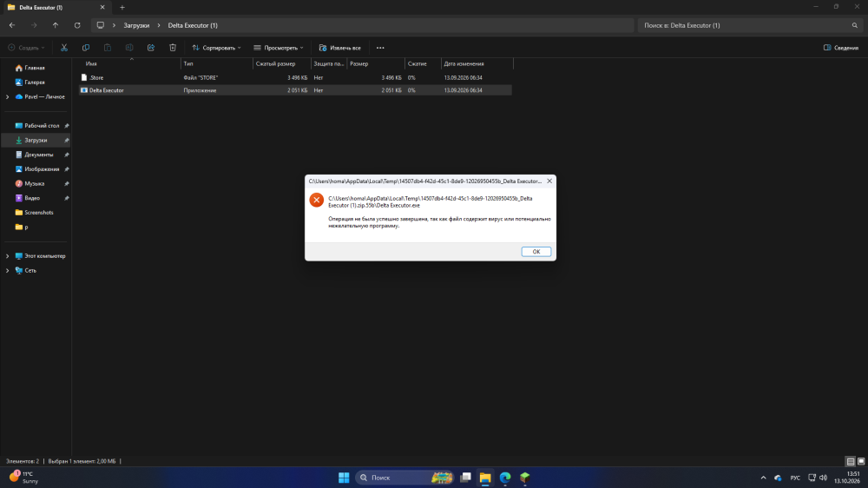Open the three-dots more options menu
This screenshot has height=488, width=868.
pos(380,48)
